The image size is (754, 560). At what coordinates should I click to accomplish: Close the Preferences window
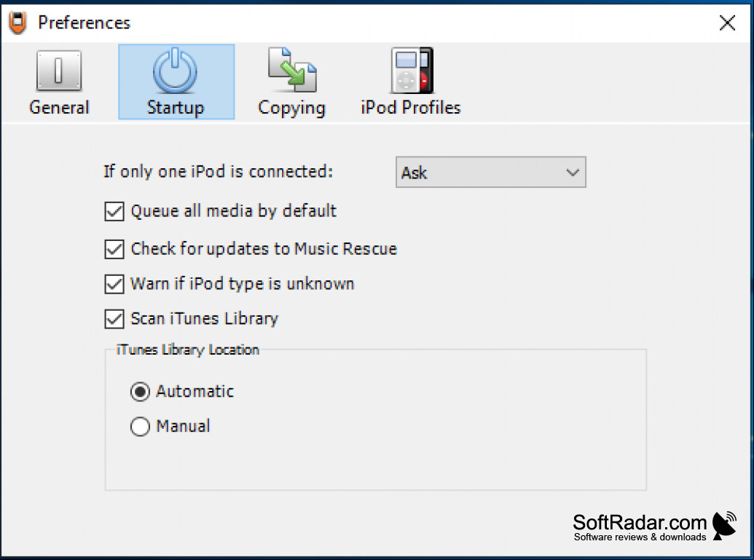(727, 23)
